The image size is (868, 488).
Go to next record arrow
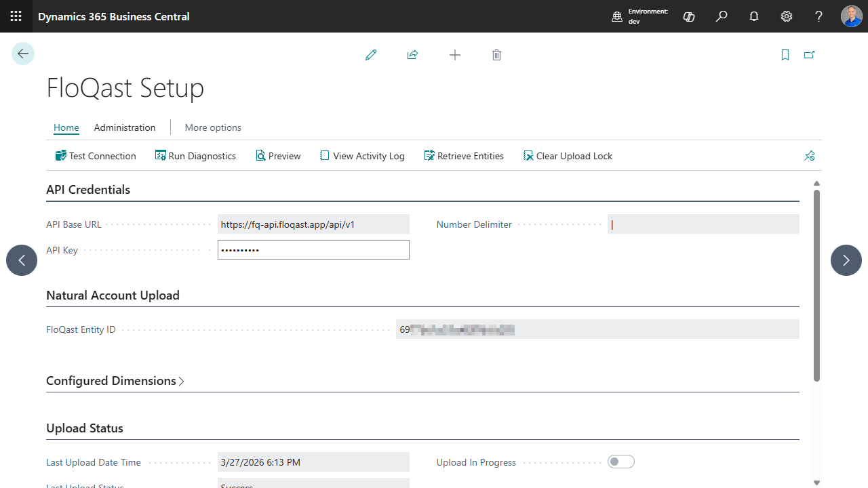[x=846, y=260]
